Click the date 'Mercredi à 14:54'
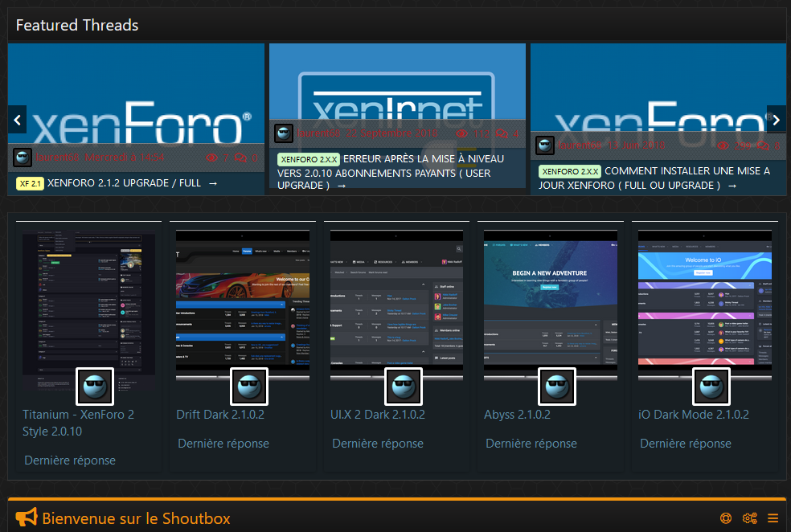791x532 pixels. click(124, 158)
